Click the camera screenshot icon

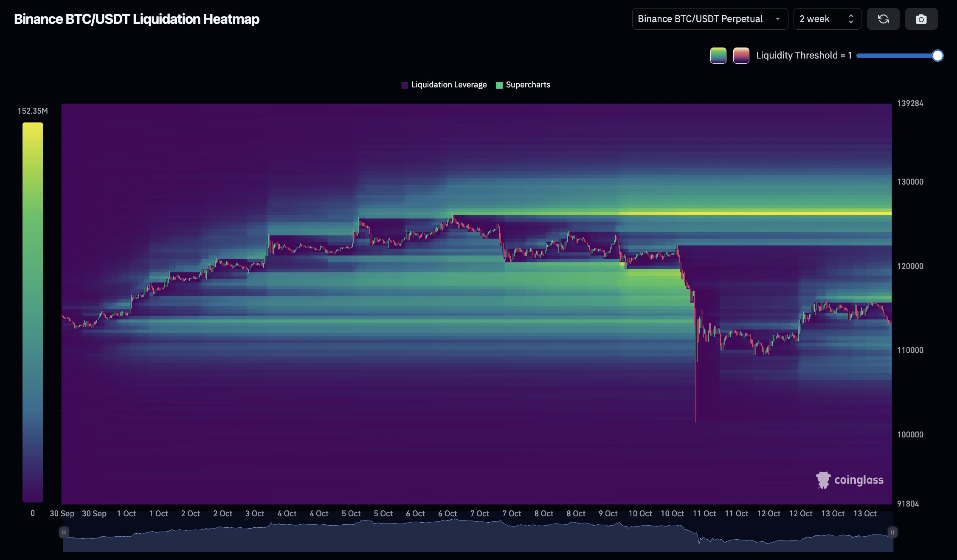[x=921, y=19]
